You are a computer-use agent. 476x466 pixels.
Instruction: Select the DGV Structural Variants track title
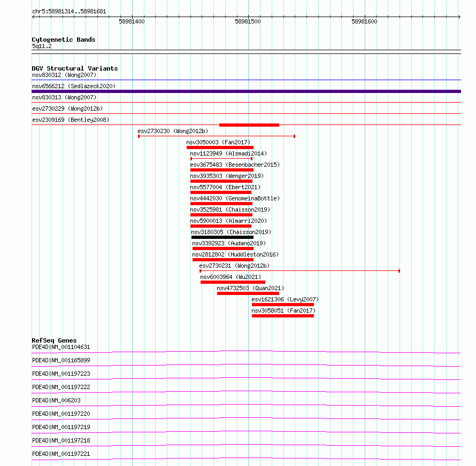point(75,68)
